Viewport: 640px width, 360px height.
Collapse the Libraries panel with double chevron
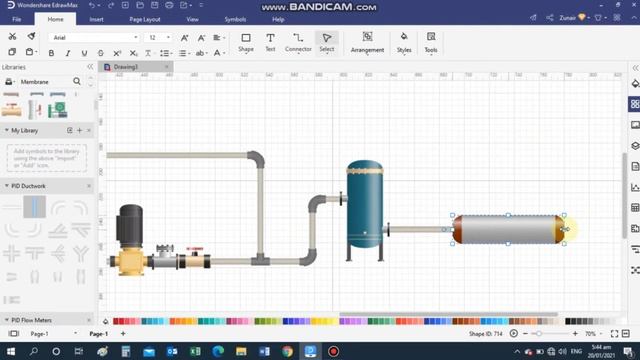tap(90, 67)
